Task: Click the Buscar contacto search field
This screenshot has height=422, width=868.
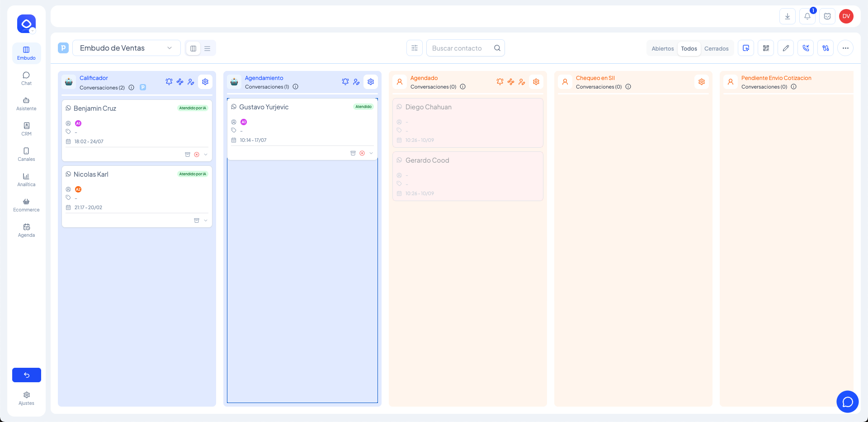Action: click(460, 48)
